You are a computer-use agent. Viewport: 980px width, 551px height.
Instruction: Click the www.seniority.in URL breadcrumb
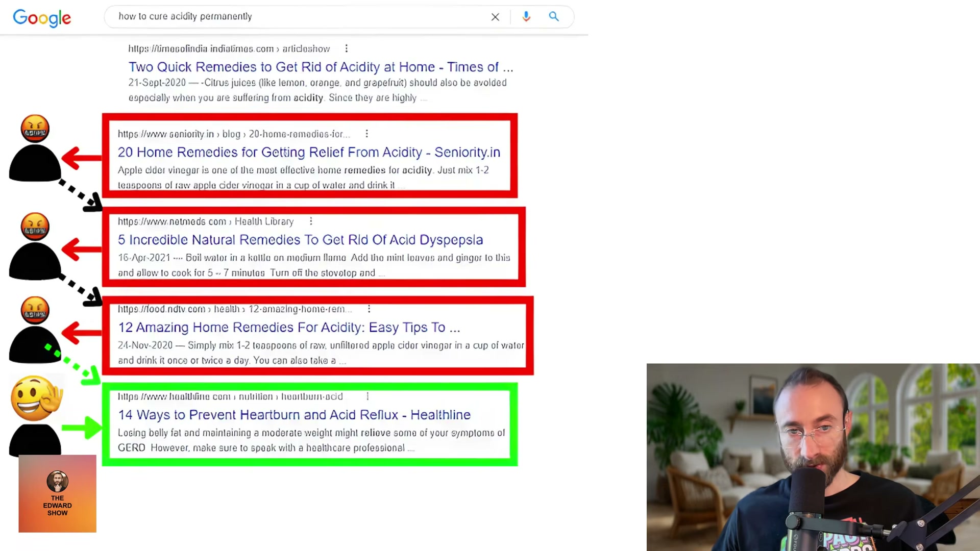pyautogui.click(x=234, y=134)
